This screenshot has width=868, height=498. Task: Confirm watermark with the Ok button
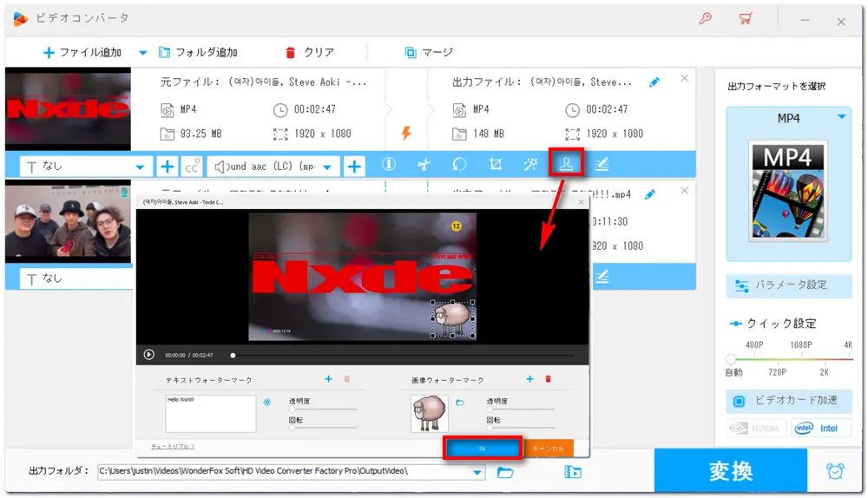pyautogui.click(x=483, y=448)
